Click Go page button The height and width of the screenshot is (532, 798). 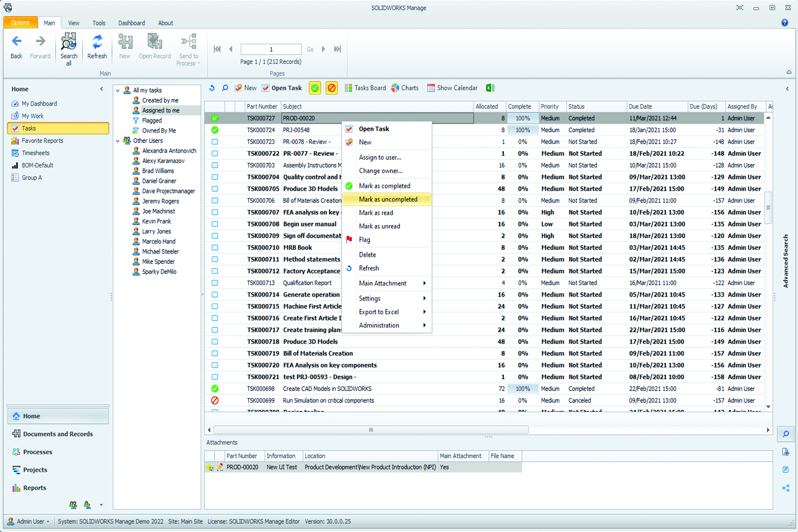310,49
